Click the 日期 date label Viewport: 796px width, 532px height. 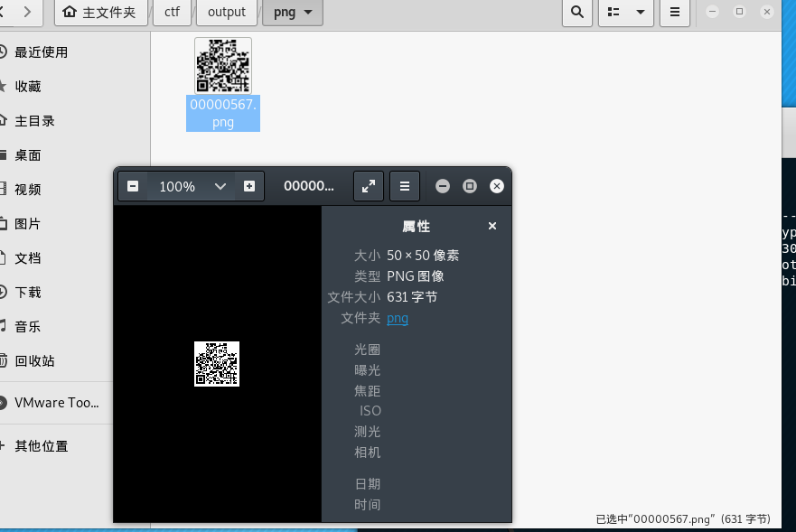point(368,484)
